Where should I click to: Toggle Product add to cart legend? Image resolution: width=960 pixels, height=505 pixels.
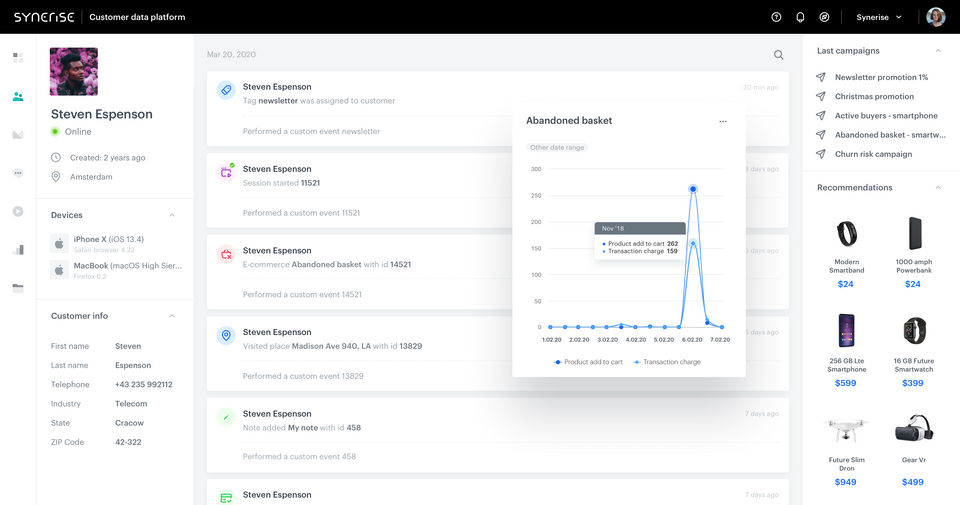pos(588,362)
